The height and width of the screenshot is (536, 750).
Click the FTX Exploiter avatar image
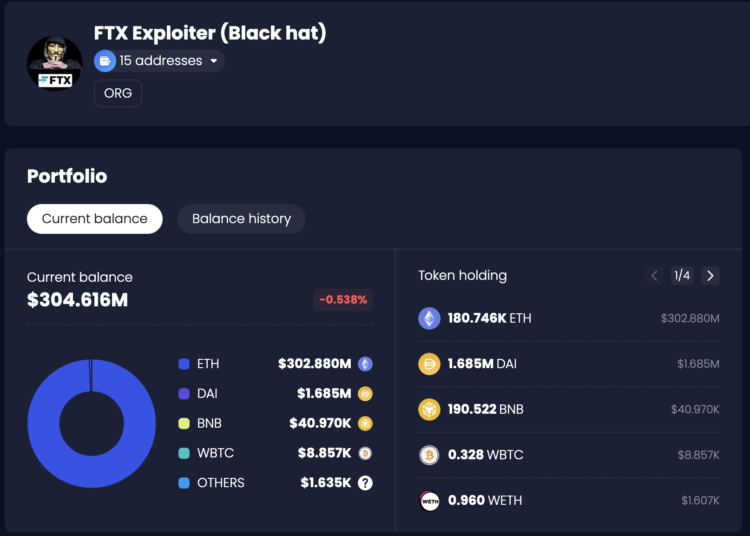tap(55, 63)
